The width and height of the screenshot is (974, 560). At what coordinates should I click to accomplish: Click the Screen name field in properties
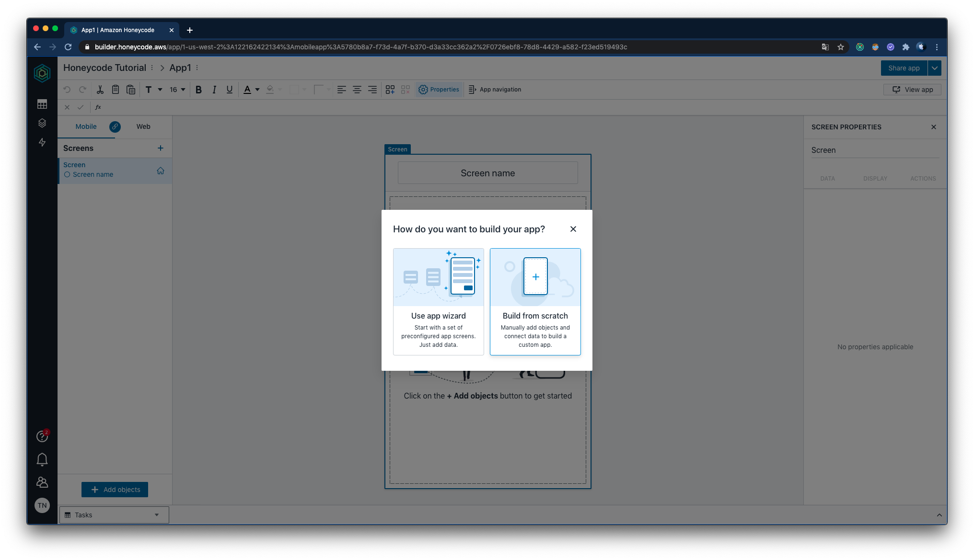[x=875, y=150]
